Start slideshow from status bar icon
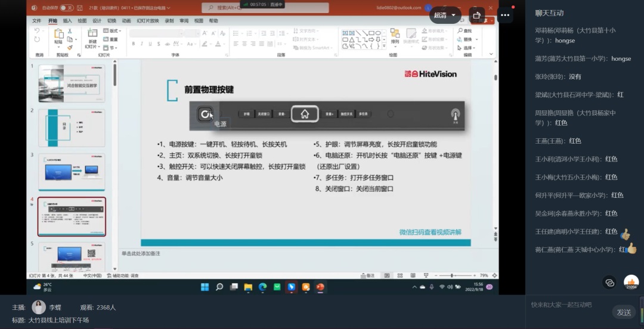 (x=426, y=275)
